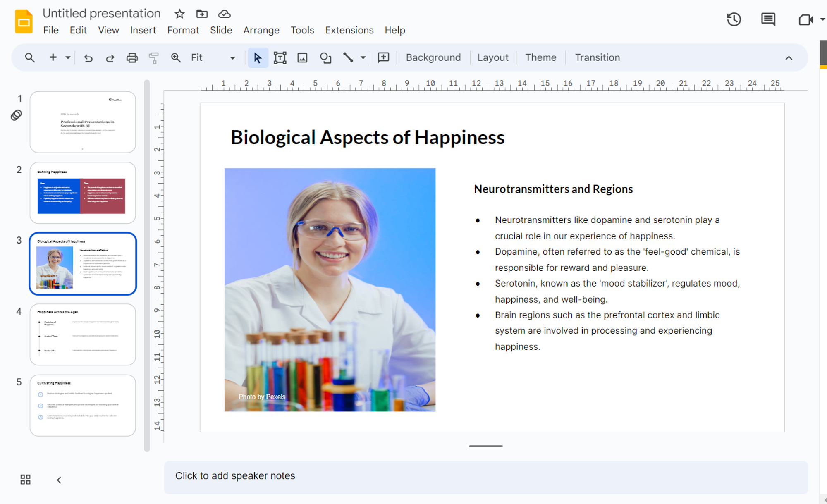Open the Arrange menu
Viewport: 827px width, 504px height.
[261, 30]
